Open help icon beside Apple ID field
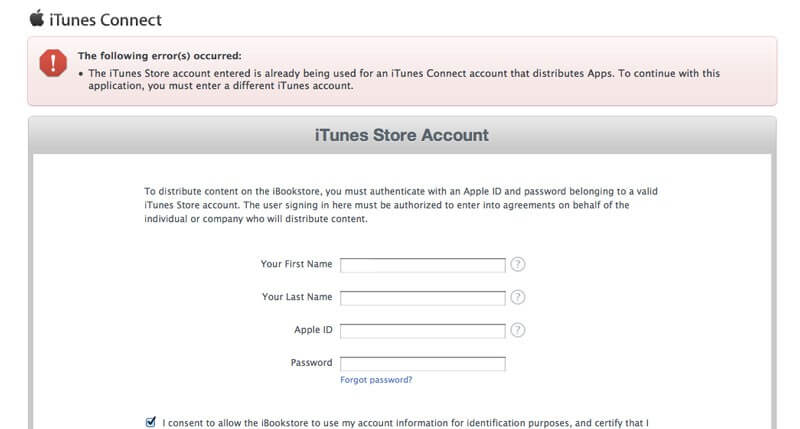This screenshot has height=429, width=800. pyautogui.click(x=517, y=330)
